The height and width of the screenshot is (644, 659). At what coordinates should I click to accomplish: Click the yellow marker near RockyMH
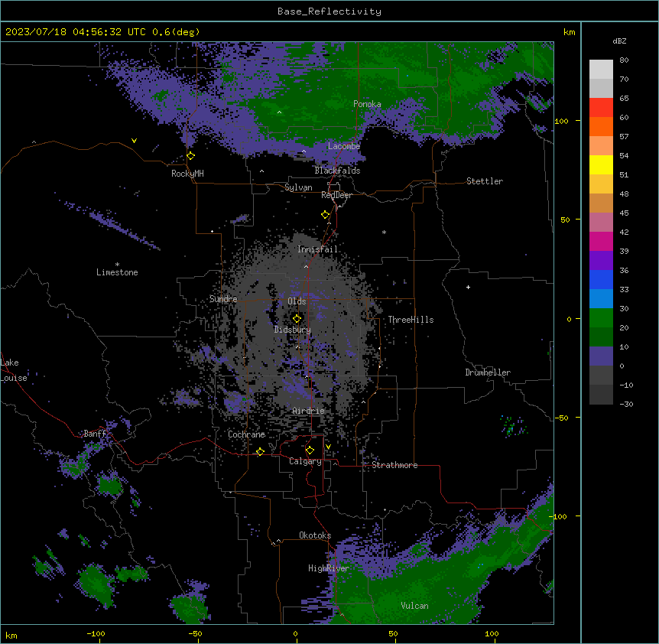pyautogui.click(x=191, y=156)
